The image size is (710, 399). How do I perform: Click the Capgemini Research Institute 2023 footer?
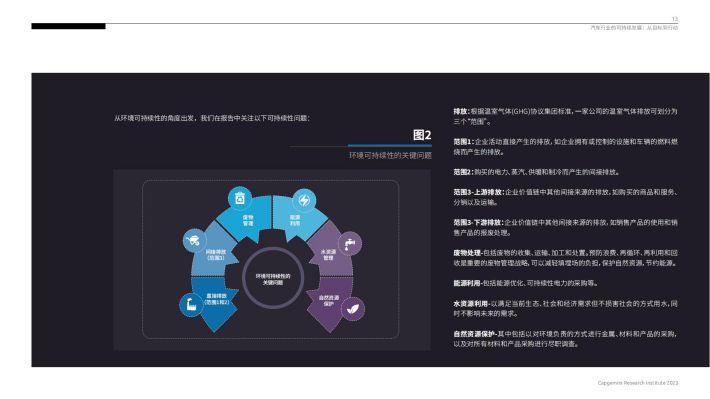638,383
